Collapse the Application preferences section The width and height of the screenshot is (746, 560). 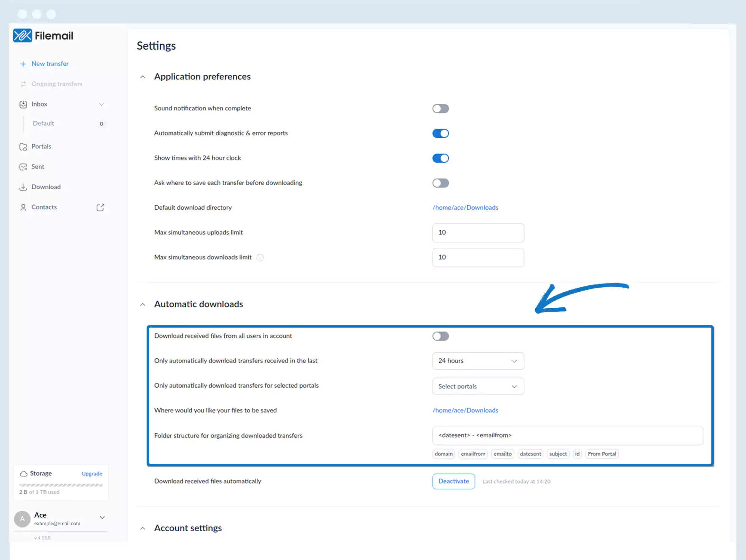[142, 77]
